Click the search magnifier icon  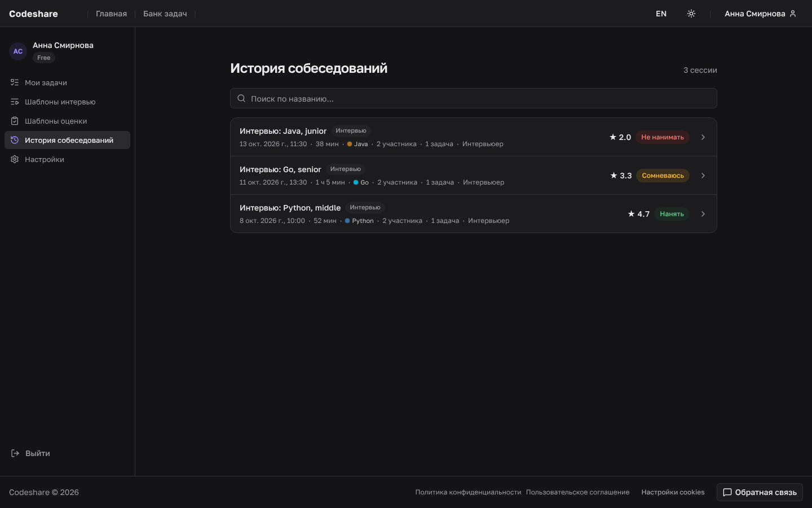pos(241,98)
